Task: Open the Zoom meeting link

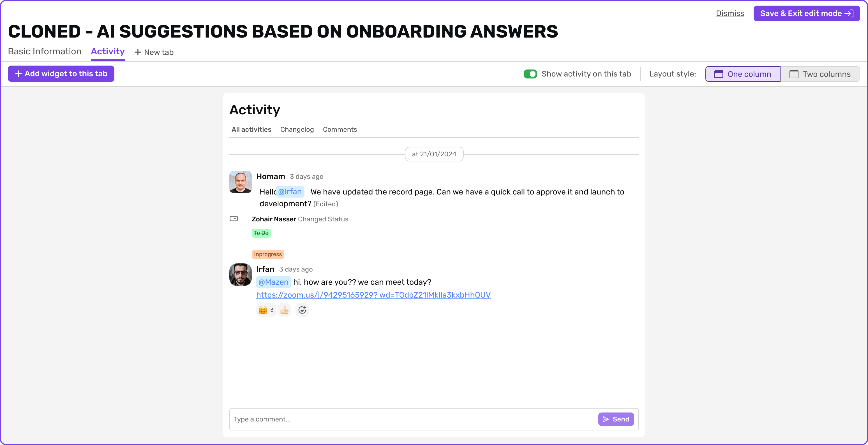Action: click(x=373, y=295)
